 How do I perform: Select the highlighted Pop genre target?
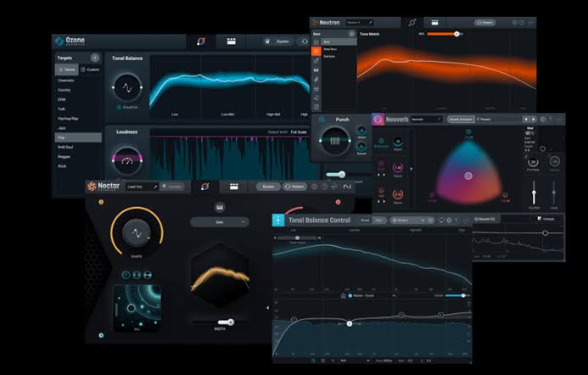tap(78, 137)
